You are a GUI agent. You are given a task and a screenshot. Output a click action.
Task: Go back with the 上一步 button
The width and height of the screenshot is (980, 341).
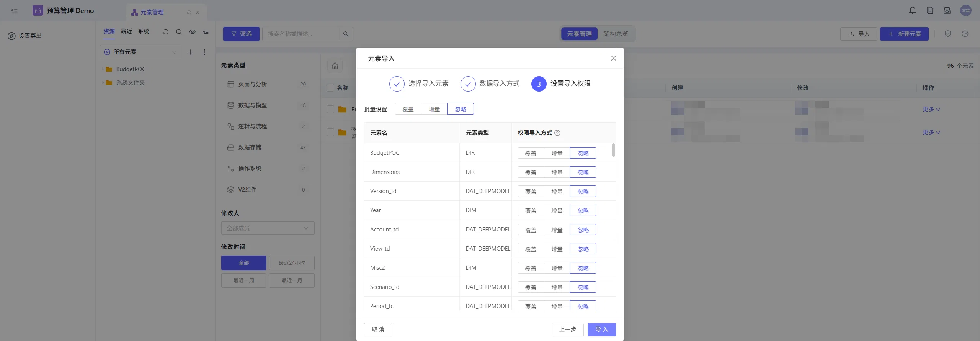point(567,330)
